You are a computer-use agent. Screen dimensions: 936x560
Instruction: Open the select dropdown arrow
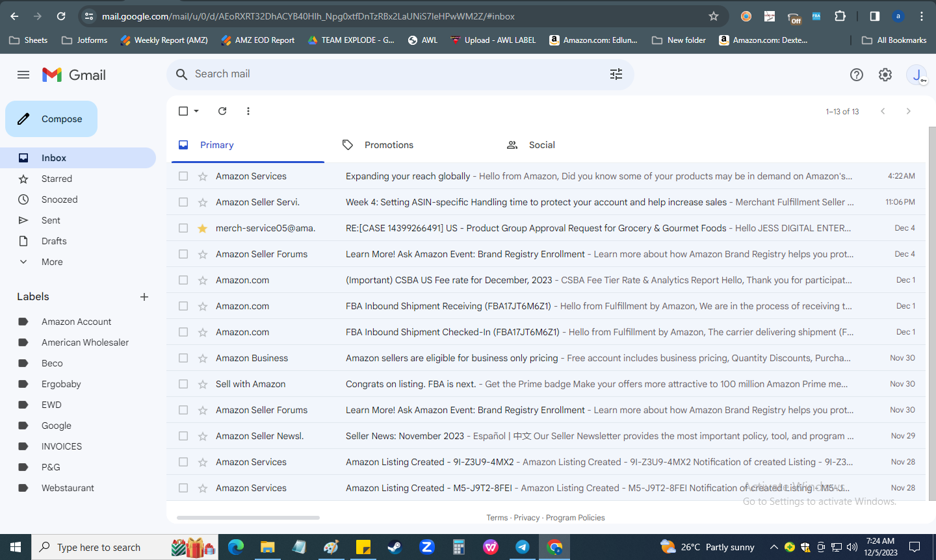pos(196,111)
